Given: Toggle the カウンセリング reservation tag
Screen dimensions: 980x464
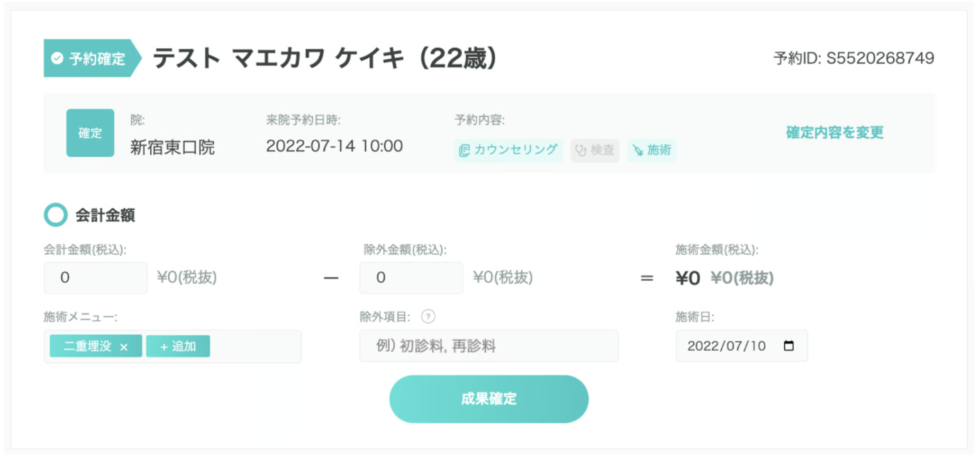Looking at the screenshot, I should tap(509, 150).
